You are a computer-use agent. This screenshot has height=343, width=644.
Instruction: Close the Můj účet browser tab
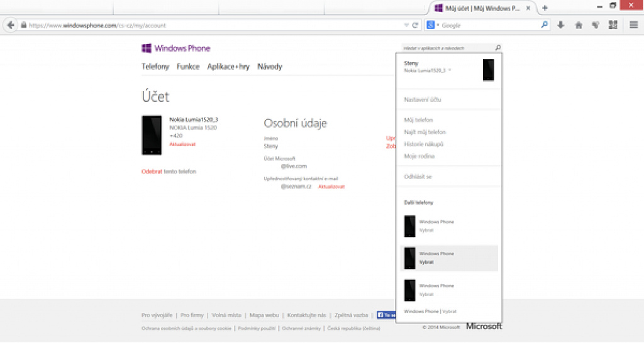coord(528,8)
